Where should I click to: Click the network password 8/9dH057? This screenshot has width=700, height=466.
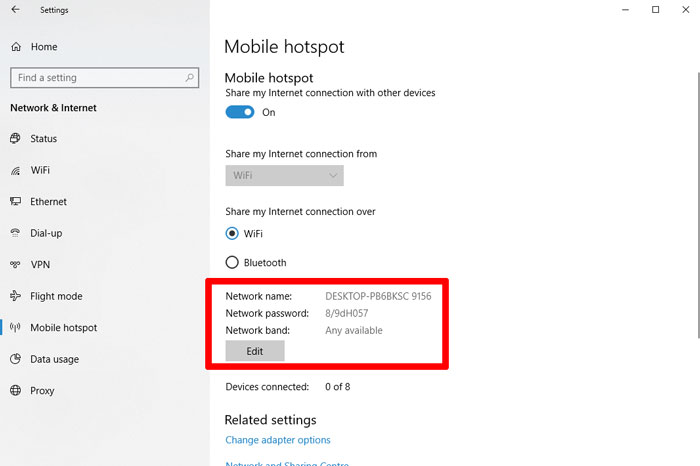pyautogui.click(x=346, y=313)
